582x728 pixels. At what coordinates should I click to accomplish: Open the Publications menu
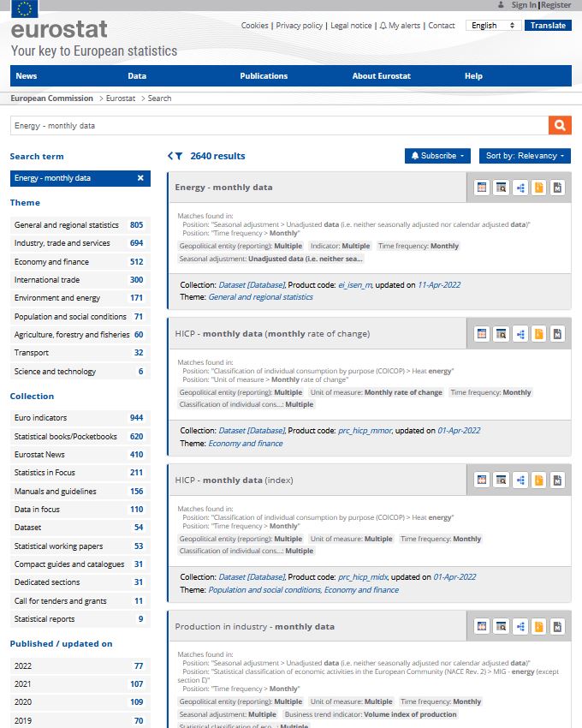[264, 76]
